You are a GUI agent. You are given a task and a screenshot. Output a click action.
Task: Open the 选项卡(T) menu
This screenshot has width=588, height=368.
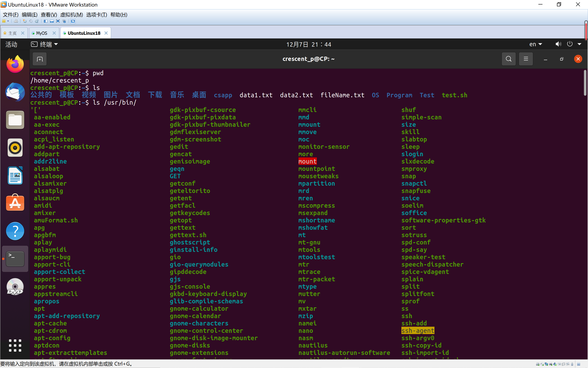pos(96,15)
